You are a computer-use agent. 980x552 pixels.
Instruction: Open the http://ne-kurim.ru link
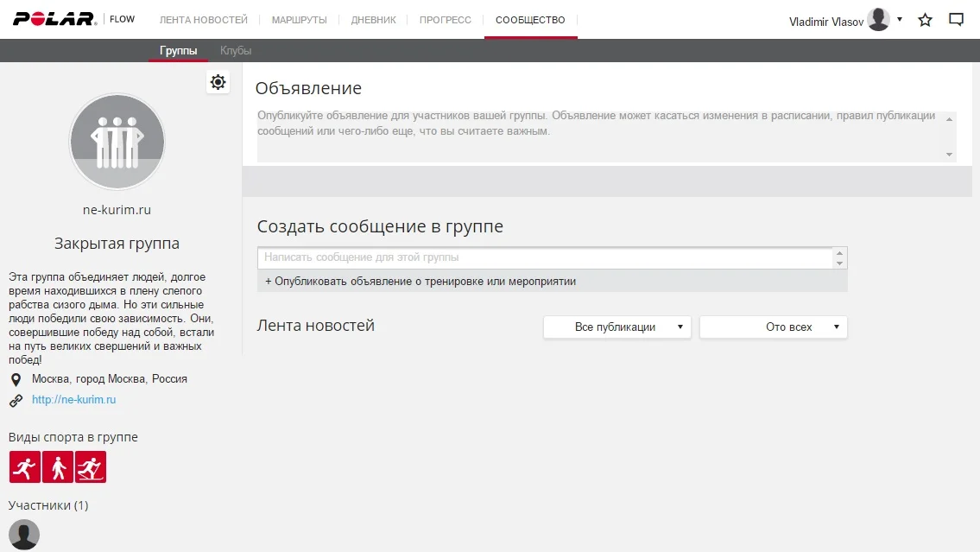tap(73, 400)
